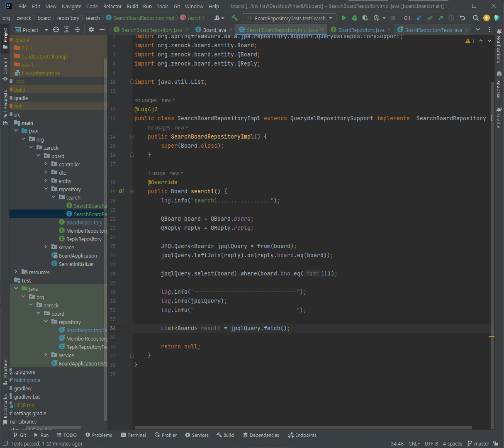
Task: Click the editor horizontal scrollbar
Action: coord(303,428)
